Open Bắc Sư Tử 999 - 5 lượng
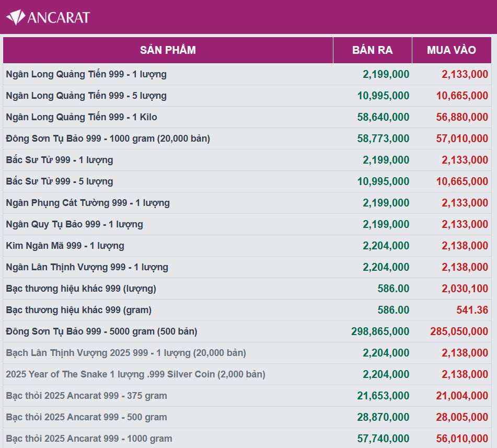This screenshot has height=448, width=497. tap(60, 181)
